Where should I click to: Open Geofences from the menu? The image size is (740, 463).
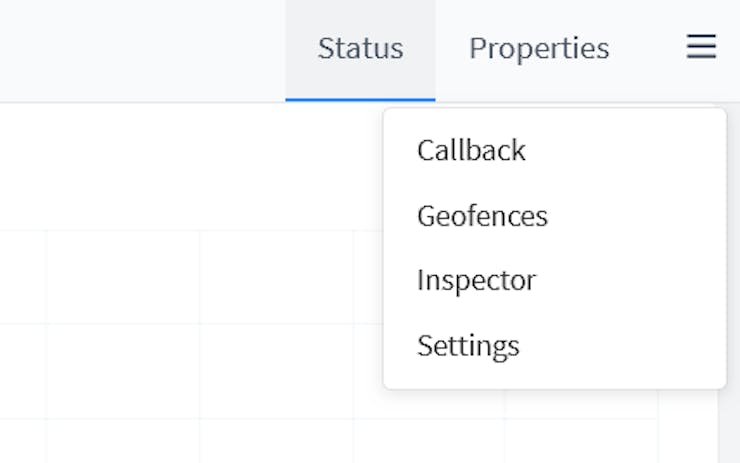[x=482, y=216]
